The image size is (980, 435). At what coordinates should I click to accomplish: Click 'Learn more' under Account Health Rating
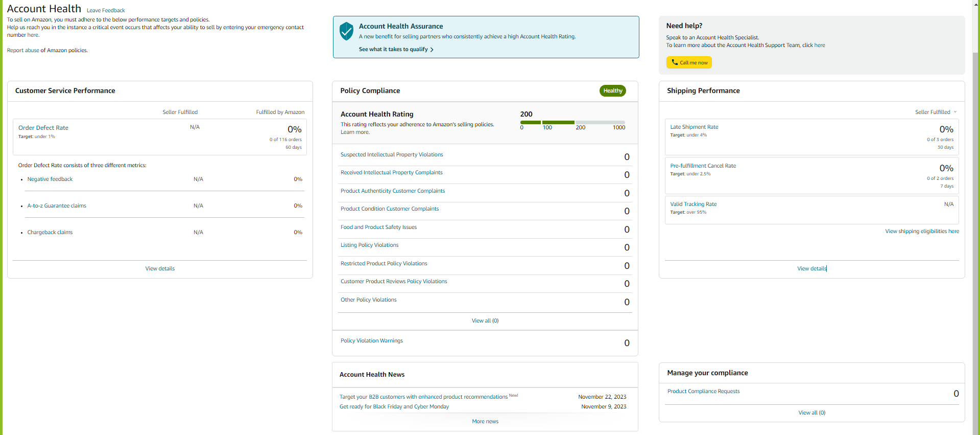(x=355, y=132)
